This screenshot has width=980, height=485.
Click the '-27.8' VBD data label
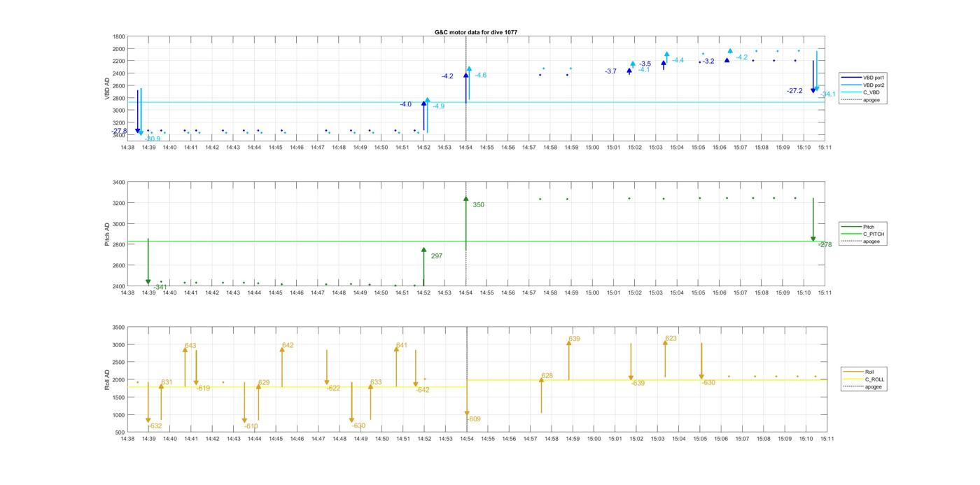[120, 131]
